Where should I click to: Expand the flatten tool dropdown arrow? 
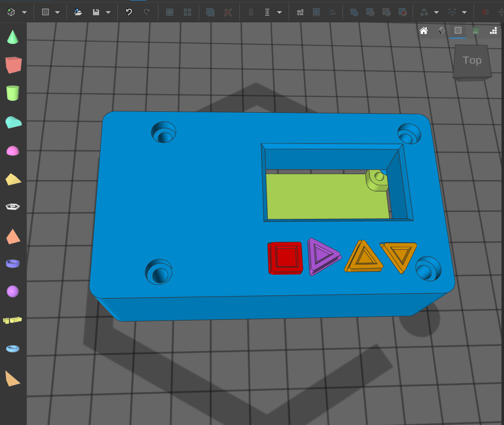click(x=464, y=13)
